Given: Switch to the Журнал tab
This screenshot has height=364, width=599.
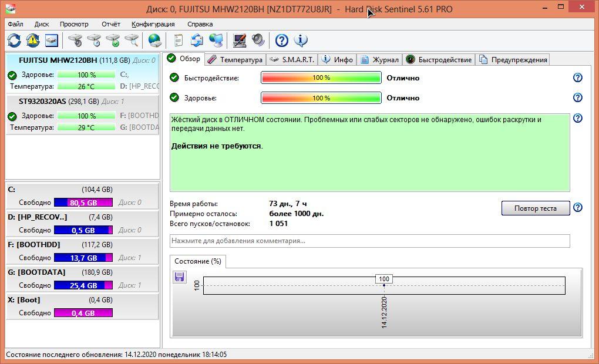Looking at the screenshot, I should click(x=379, y=59).
